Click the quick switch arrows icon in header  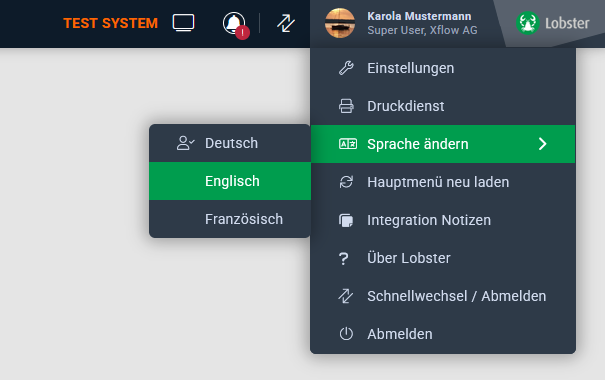286,23
